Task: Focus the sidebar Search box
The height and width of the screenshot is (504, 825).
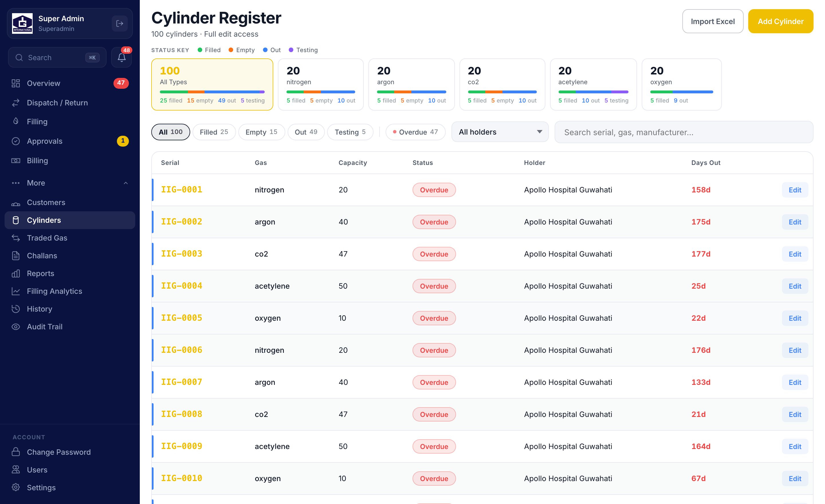Action: (57, 58)
